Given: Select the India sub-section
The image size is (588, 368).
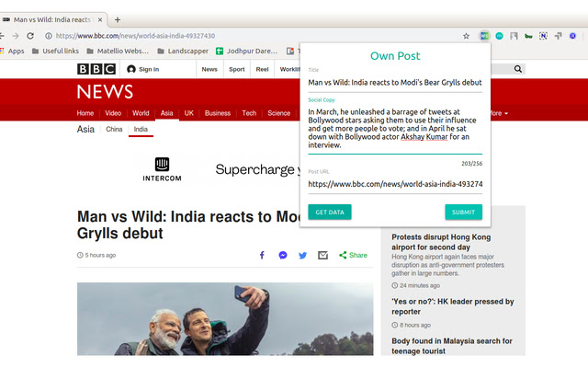Looking at the screenshot, I should coord(141,129).
